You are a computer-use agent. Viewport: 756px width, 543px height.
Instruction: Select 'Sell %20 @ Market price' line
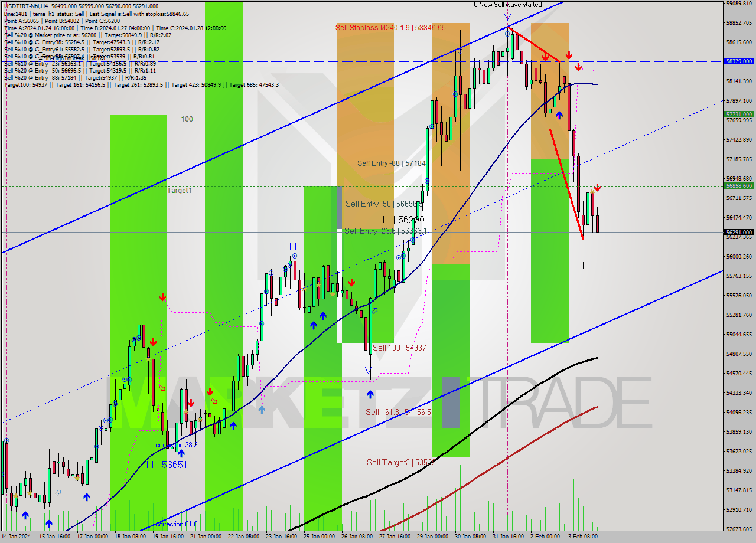pyautogui.click(x=87, y=35)
